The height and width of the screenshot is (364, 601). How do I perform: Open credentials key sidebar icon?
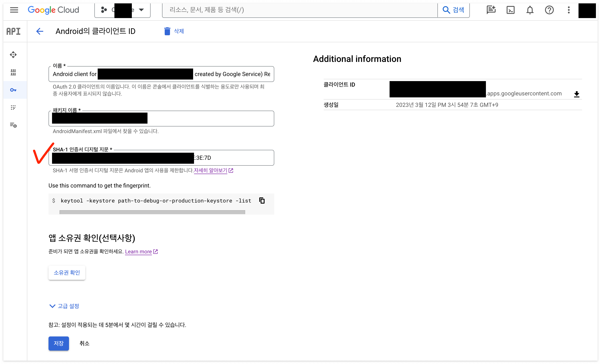coord(13,90)
